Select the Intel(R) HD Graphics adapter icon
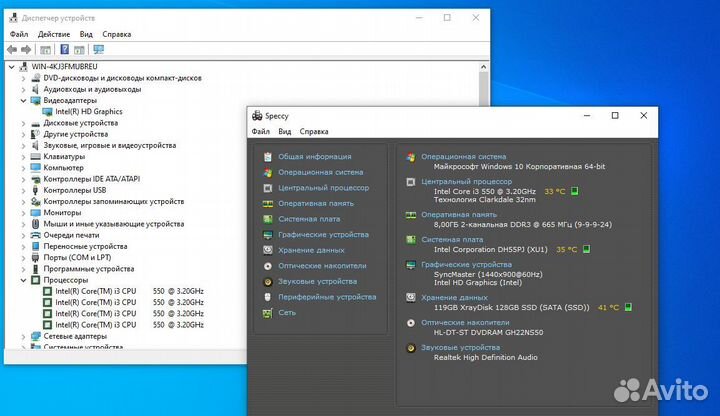The height and width of the screenshot is (416, 720). coord(47,112)
